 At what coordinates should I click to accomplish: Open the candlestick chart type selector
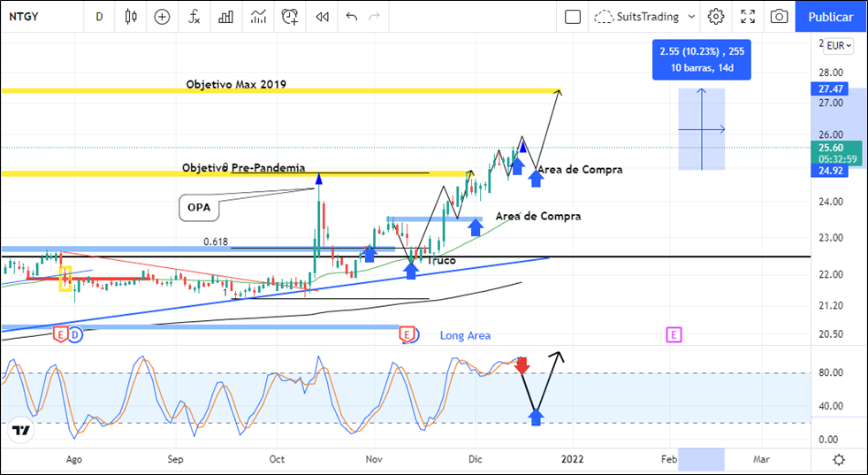coord(131,17)
